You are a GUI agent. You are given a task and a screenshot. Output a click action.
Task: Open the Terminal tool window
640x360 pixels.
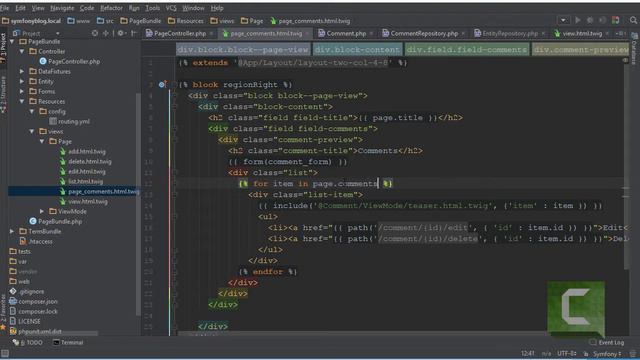click(68, 342)
